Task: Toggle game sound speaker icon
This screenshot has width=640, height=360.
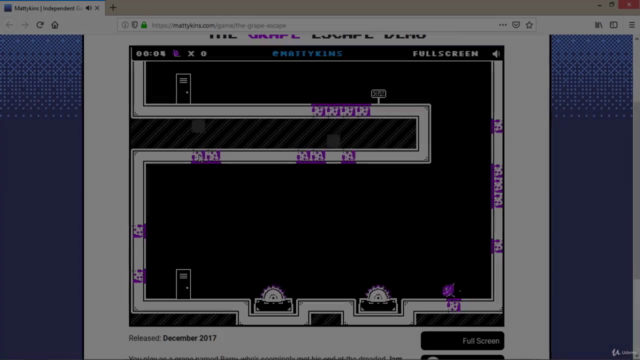Action: (496, 54)
